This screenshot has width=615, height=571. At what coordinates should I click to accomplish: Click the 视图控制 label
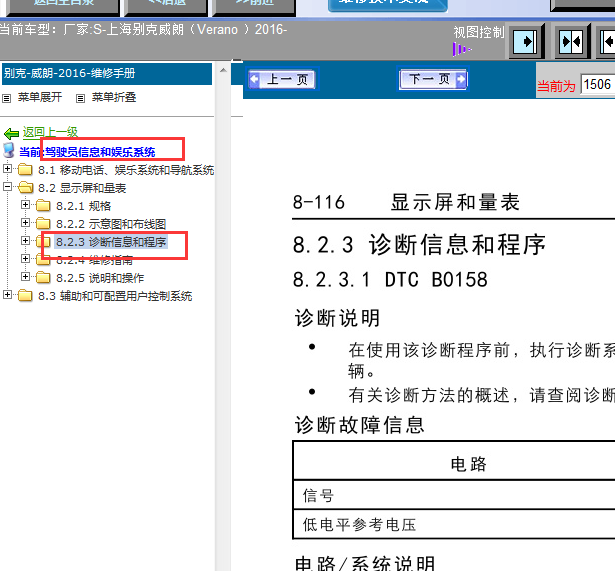(479, 32)
